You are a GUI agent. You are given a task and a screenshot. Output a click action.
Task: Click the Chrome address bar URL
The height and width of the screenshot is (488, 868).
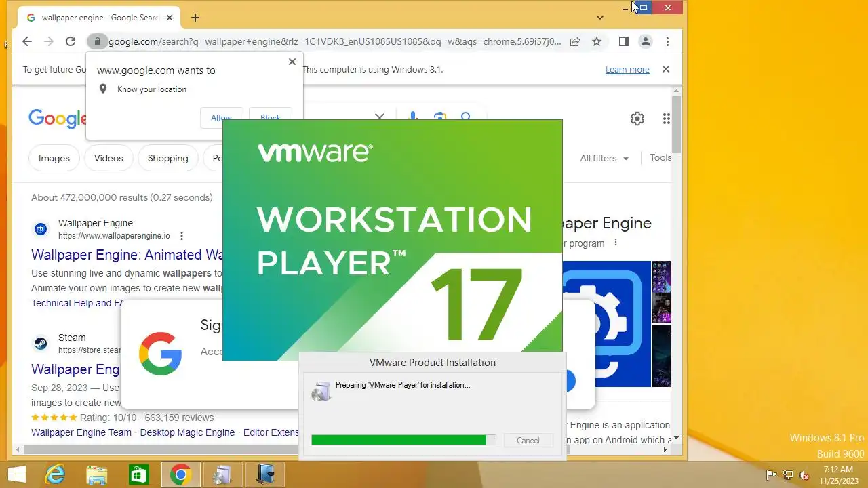click(x=335, y=41)
